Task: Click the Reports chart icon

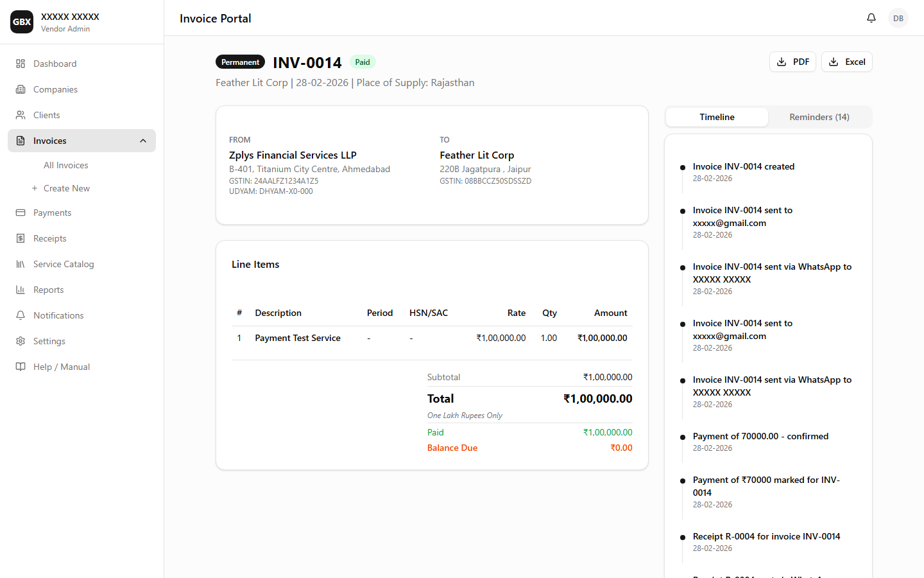Action: click(21, 290)
